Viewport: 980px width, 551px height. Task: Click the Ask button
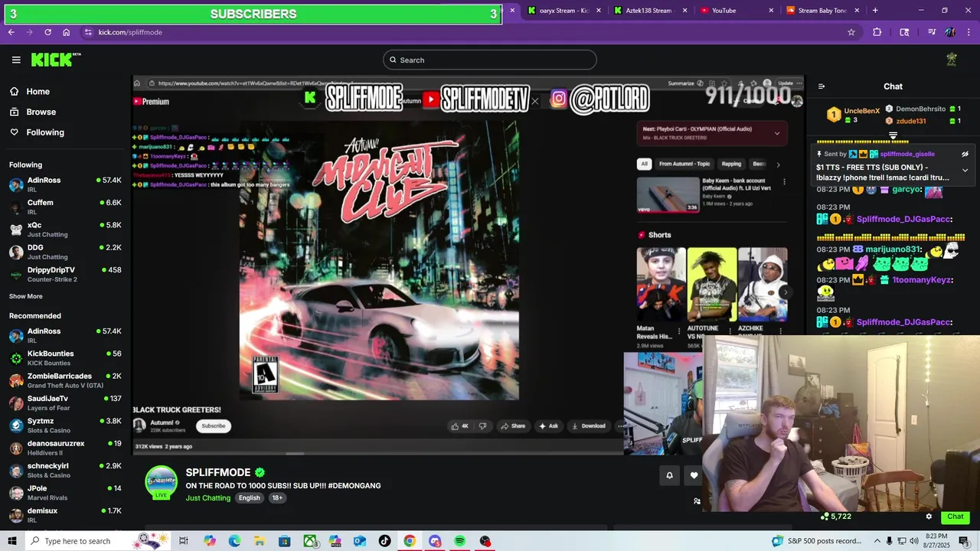click(x=549, y=426)
